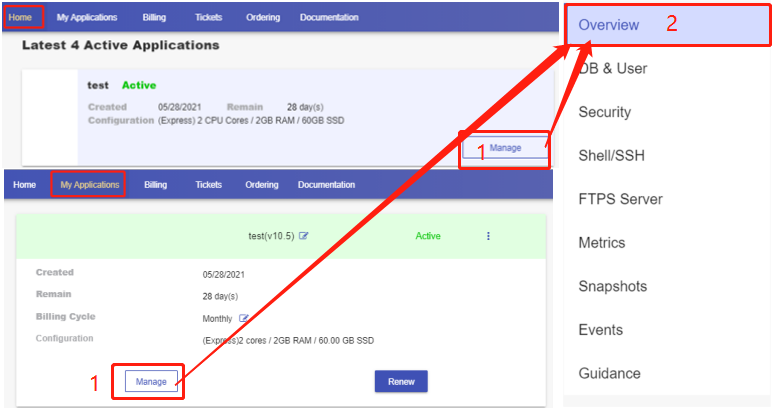Open Tickets in the top navigation bar
Image resolution: width=775 pixels, height=411 pixels.
point(209,17)
